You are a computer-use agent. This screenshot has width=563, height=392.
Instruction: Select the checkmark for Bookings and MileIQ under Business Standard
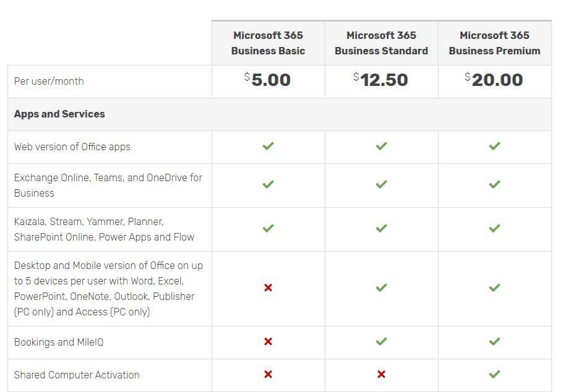pos(381,342)
